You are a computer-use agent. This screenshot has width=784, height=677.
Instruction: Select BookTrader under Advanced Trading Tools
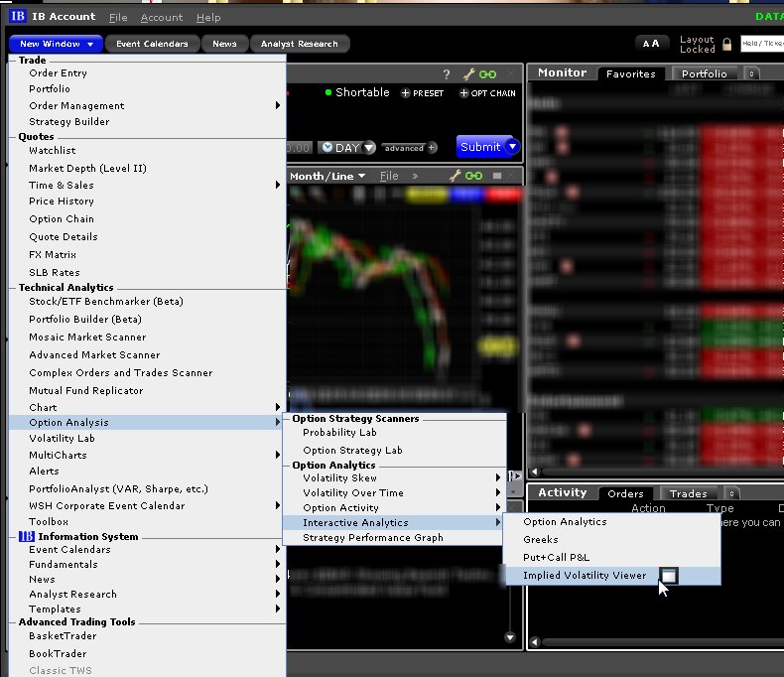pos(147,654)
